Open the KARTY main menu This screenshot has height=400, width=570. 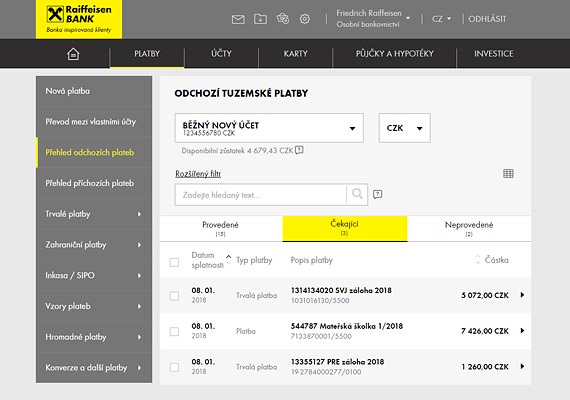coord(296,54)
